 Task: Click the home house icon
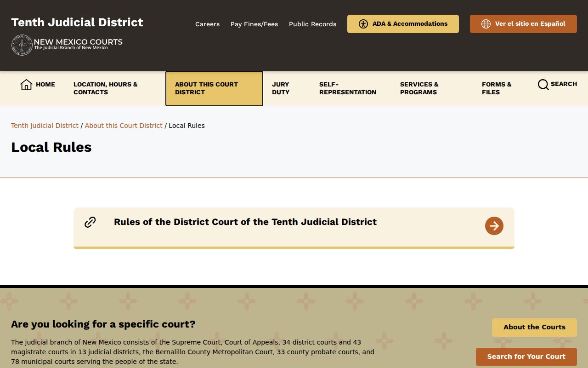26,85
